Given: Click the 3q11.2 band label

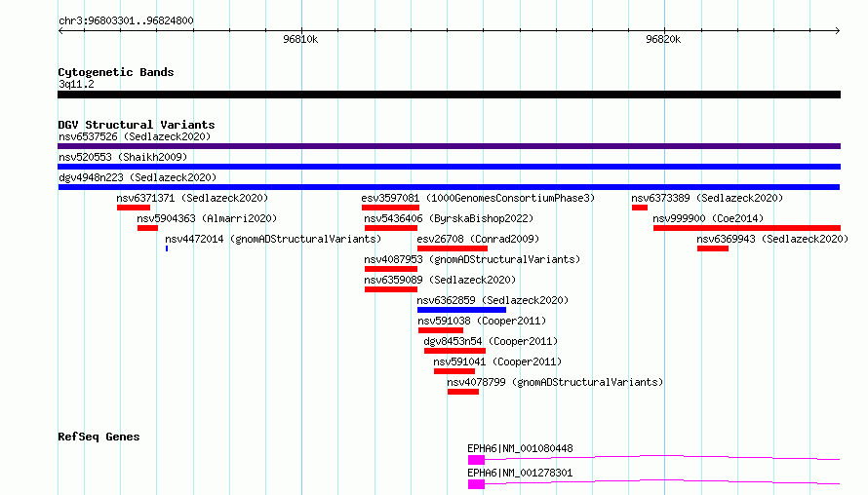Looking at the screenshot, I should 76,84.
